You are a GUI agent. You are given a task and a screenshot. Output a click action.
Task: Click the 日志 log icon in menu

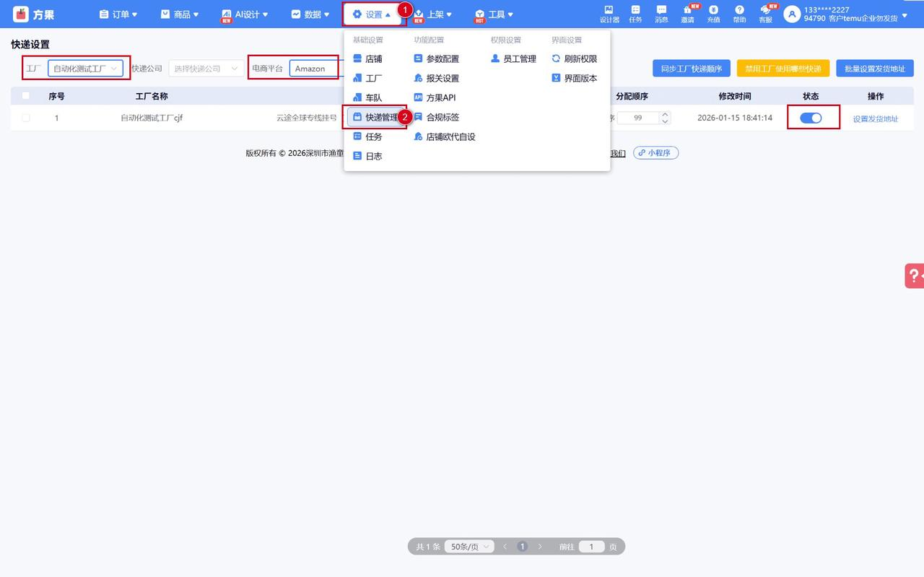(357, 156)
